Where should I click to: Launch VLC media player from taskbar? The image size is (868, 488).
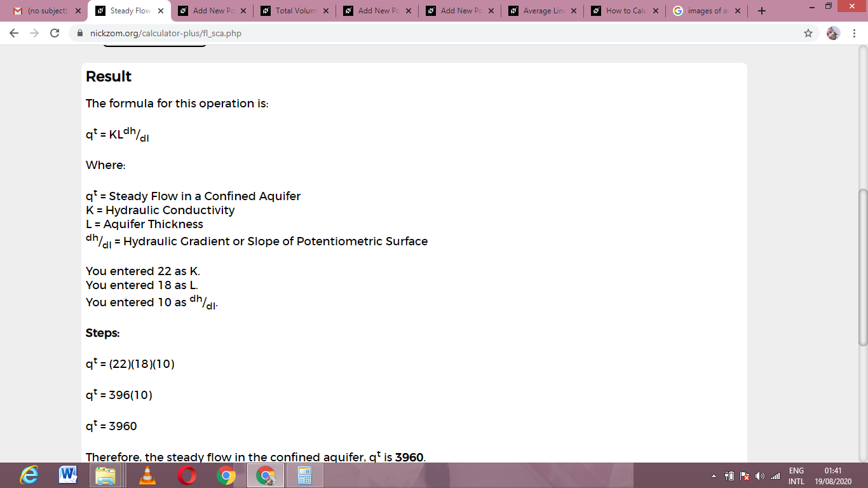tap(147, 475)
